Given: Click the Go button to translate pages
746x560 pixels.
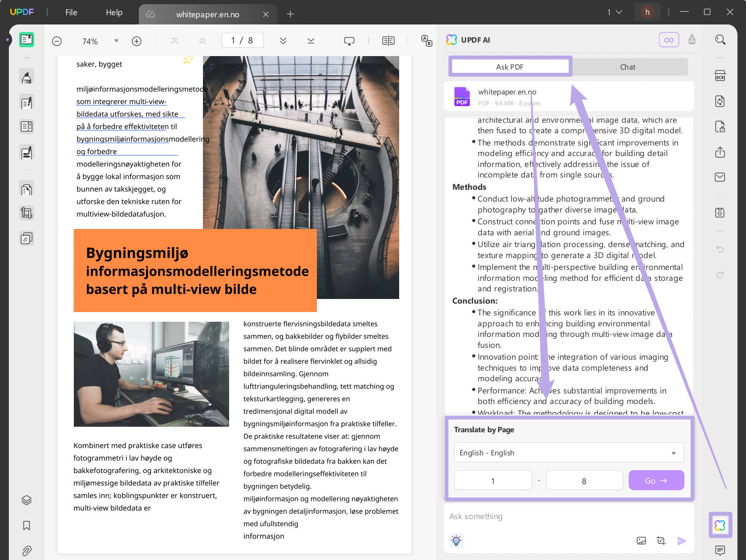Looking at the screenshot, I should click(x=656, y=480).
